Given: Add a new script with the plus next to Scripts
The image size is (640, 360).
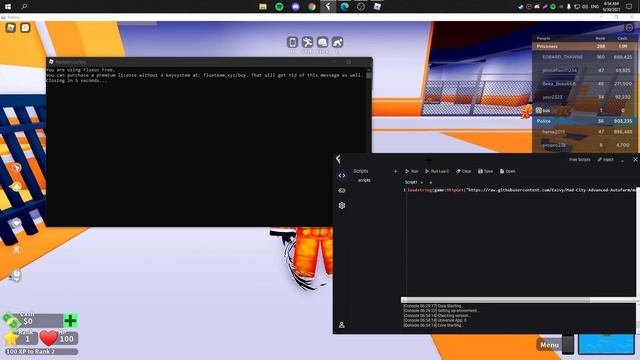Looking at the screenshot, I should [x=396, y=171].
